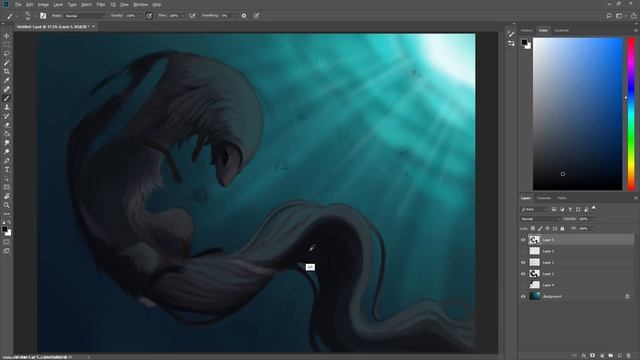
Task: Select the Clone Stamp tool
Action: [7, 107]
